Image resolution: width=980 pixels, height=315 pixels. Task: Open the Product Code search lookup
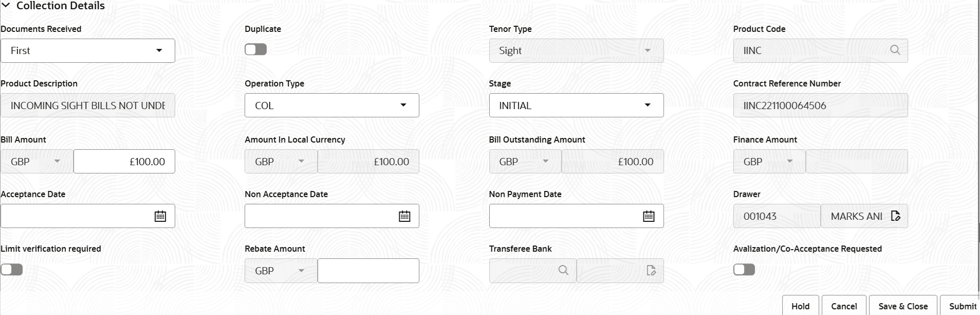(895, 50)
